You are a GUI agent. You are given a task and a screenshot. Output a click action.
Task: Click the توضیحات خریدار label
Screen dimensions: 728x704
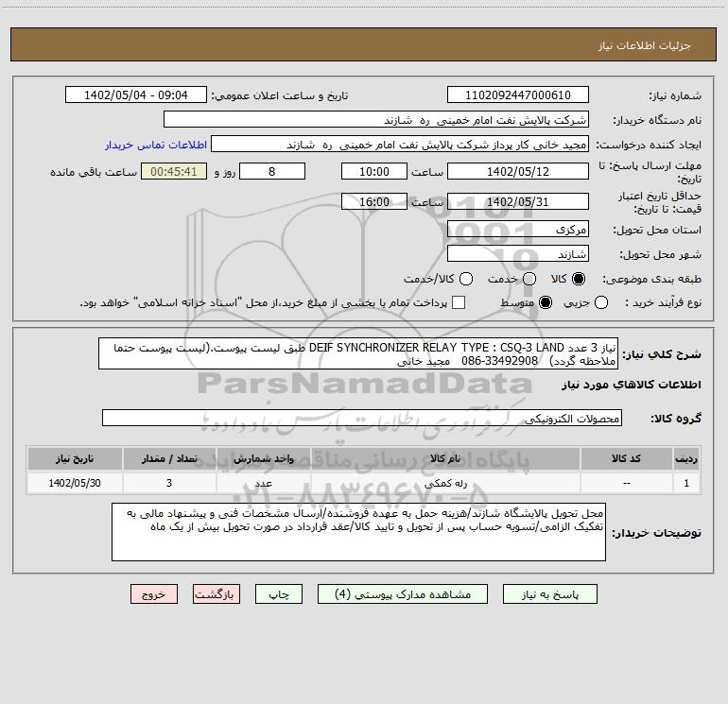click(x=656, y=533)
